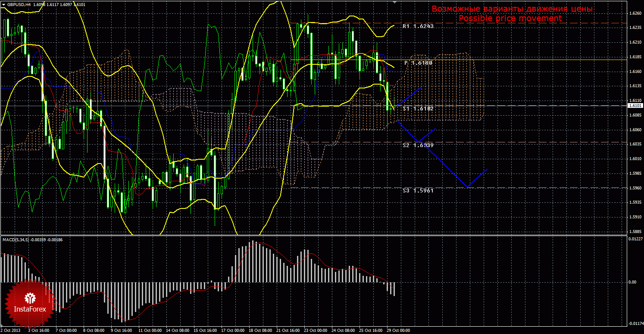The height and width of the screenshot is (334, 644).
Task: Click the '9 Oct 16:00' time label
Action: click(x=121, y=331)
